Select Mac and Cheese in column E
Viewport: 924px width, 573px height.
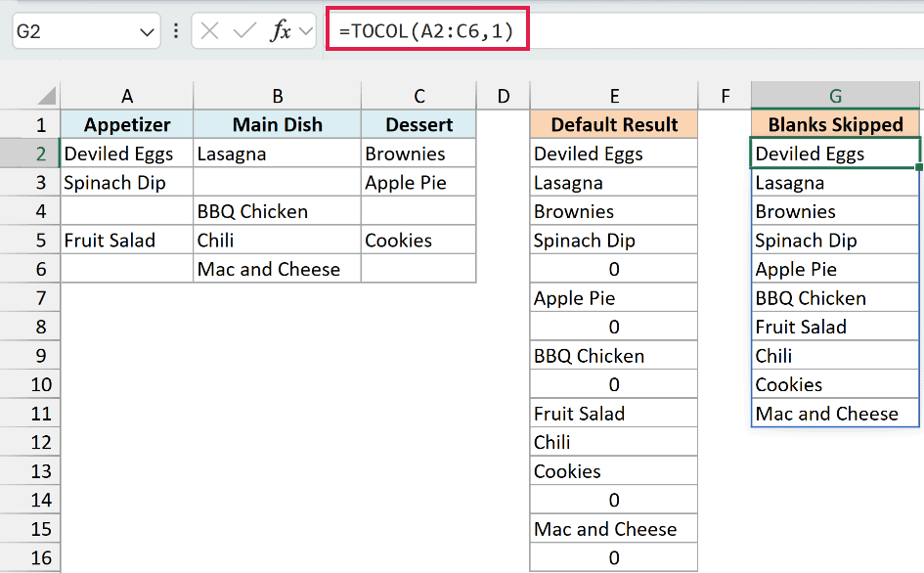[x=614, y=529]
